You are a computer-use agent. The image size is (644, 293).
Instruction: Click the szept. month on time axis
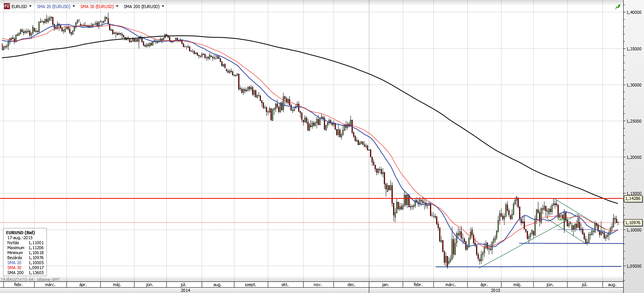[251, 285]
